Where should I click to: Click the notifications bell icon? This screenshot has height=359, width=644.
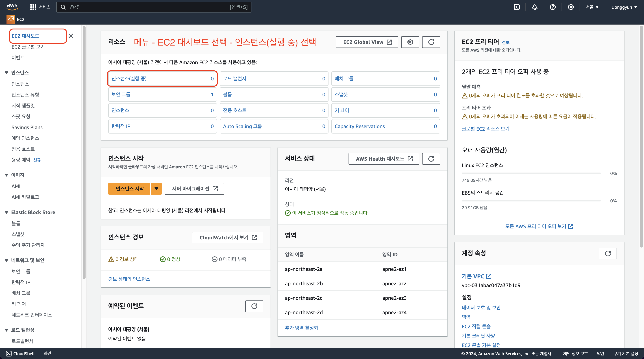point(534,7)
